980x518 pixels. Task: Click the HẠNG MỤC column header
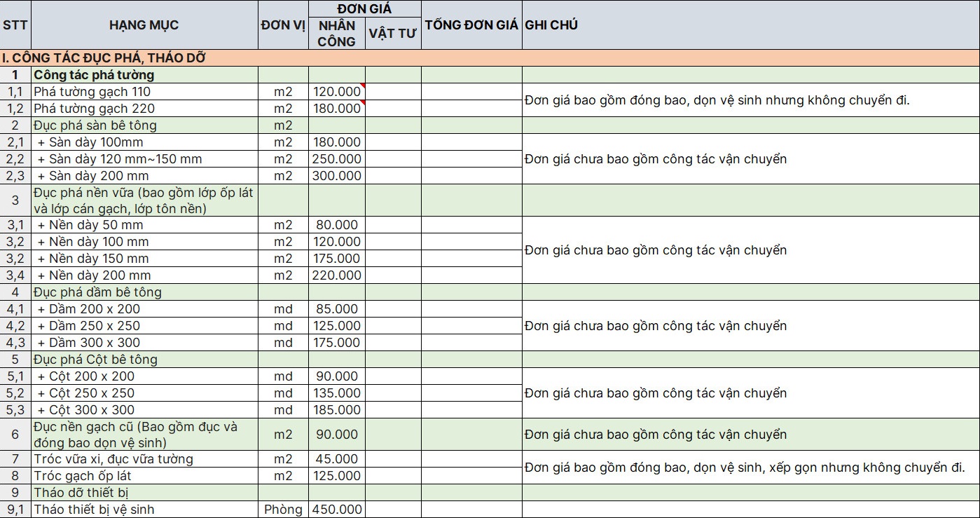point(144,25)
